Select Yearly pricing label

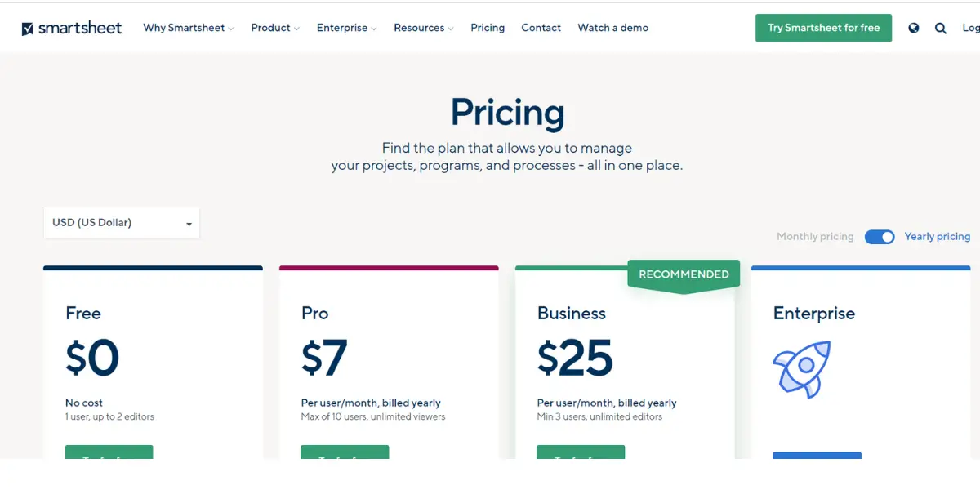coord(938,237)
